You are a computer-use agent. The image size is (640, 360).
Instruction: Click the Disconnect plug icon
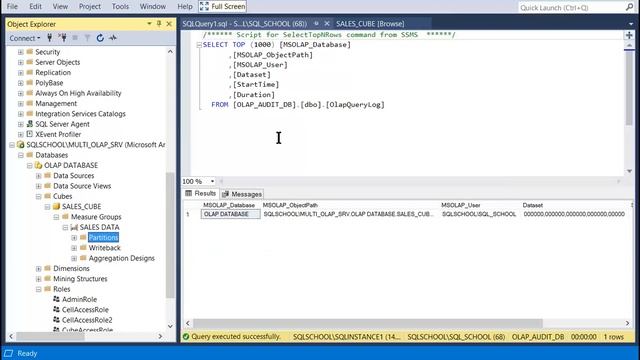(x=62, y=38)
